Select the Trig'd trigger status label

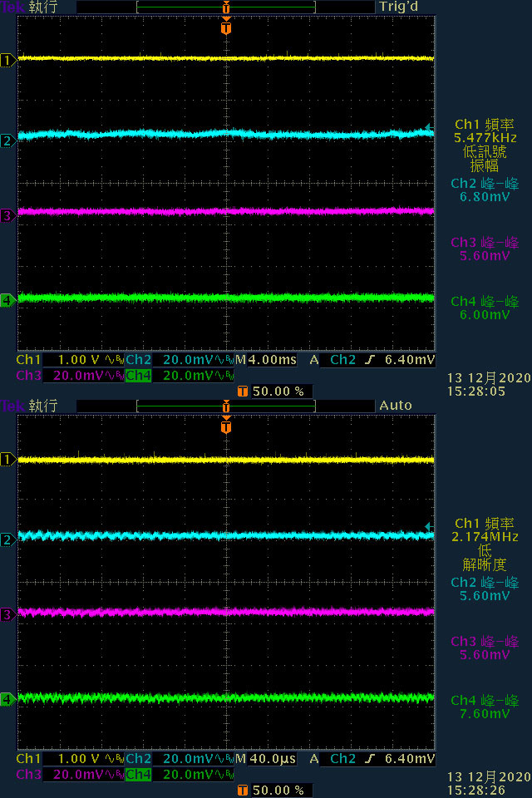(x=399, y=7)
